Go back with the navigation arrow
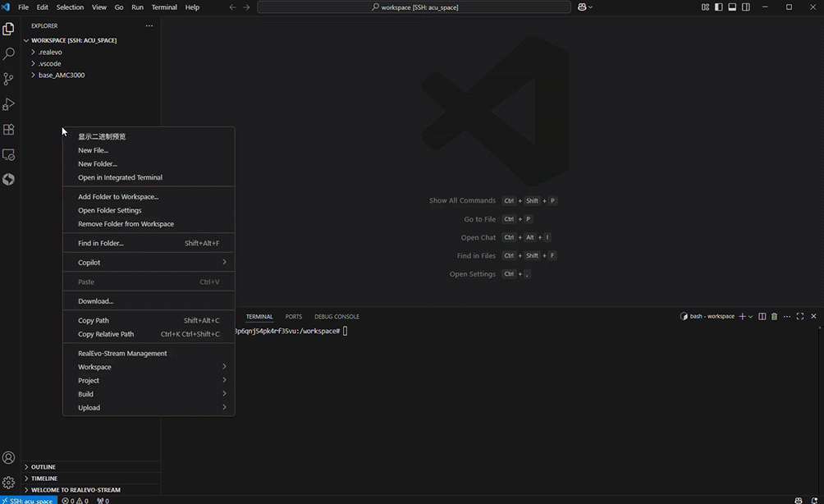 [233, 7]
